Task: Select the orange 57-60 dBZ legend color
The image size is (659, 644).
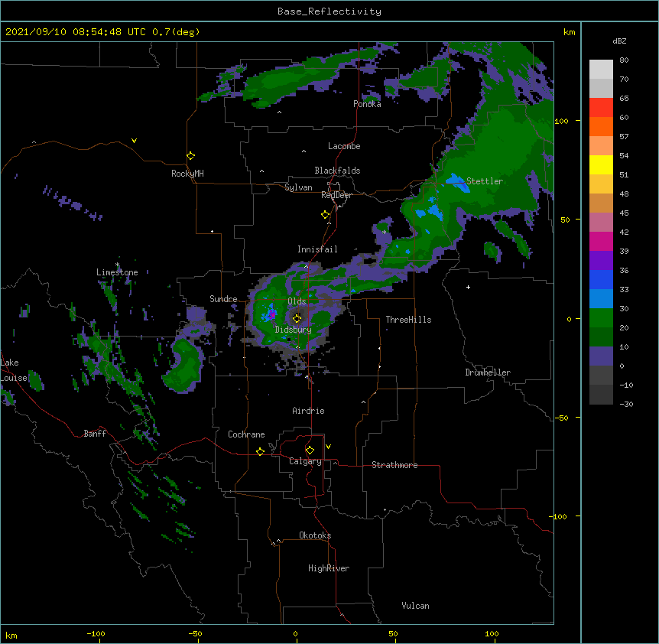Action: [601, 126]
